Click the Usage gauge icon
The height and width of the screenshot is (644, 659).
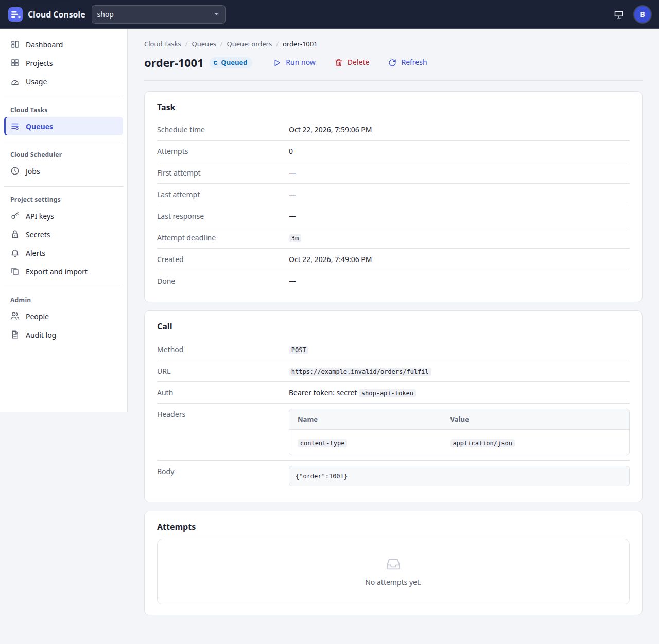15,82
